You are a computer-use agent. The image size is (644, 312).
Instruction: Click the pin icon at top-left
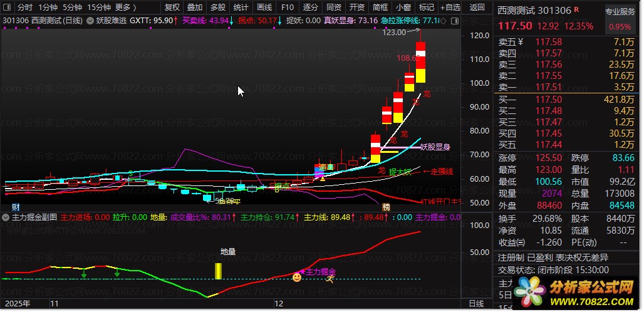pos(6,8)
